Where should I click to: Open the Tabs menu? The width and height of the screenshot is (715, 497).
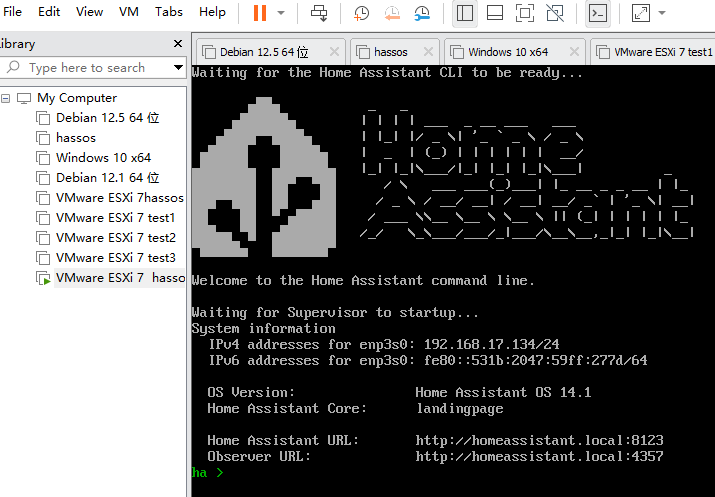pyautogui.click(x=168, y=12)
